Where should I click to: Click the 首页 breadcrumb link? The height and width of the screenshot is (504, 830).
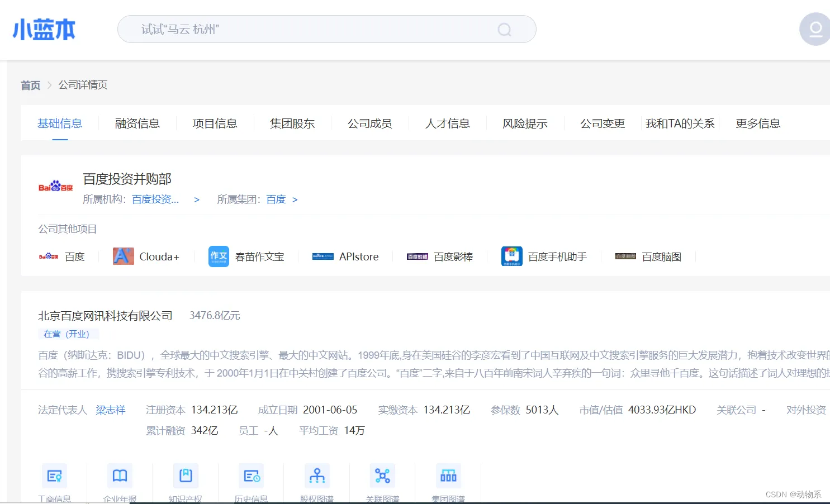tap(31, 85)
